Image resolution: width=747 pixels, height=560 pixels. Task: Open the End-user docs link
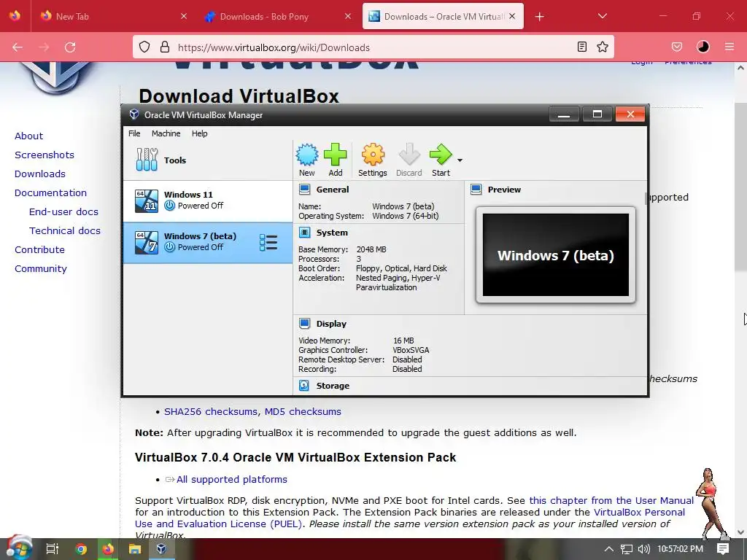64,211
